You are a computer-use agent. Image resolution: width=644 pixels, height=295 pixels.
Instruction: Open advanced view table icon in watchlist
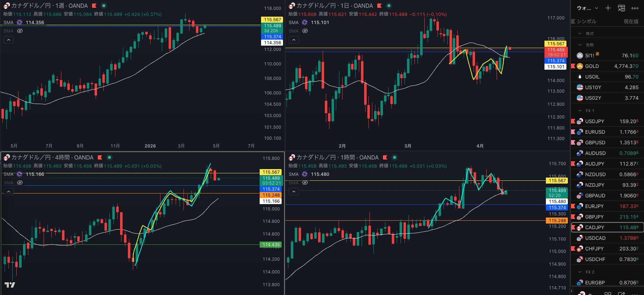[x=621, y=8]
